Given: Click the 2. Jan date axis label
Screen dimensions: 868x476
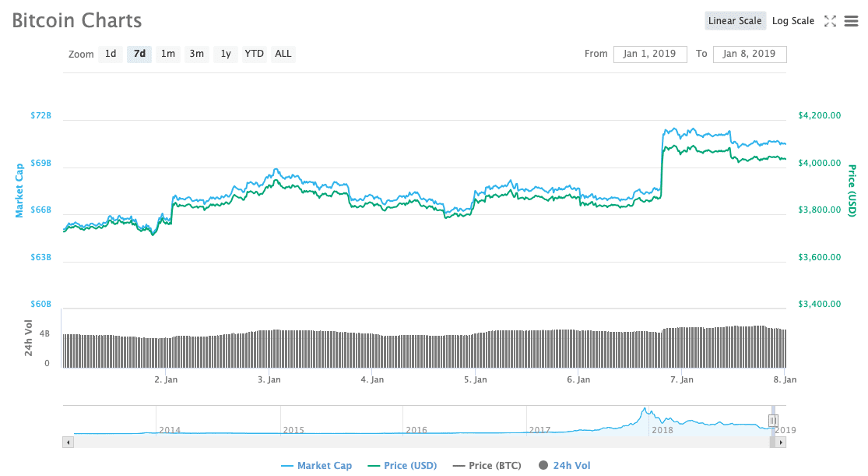Looking at the screenshot, I should tap(166, 379).
